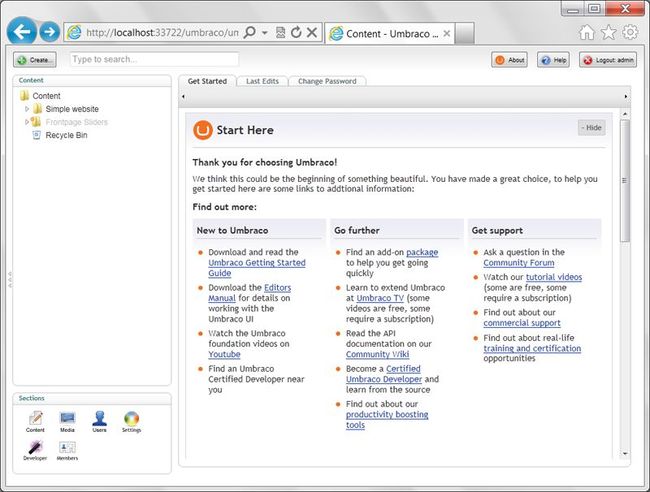The image size is (650, 492).
Task: Open the Developer section icon
Action: coord(35,447)
